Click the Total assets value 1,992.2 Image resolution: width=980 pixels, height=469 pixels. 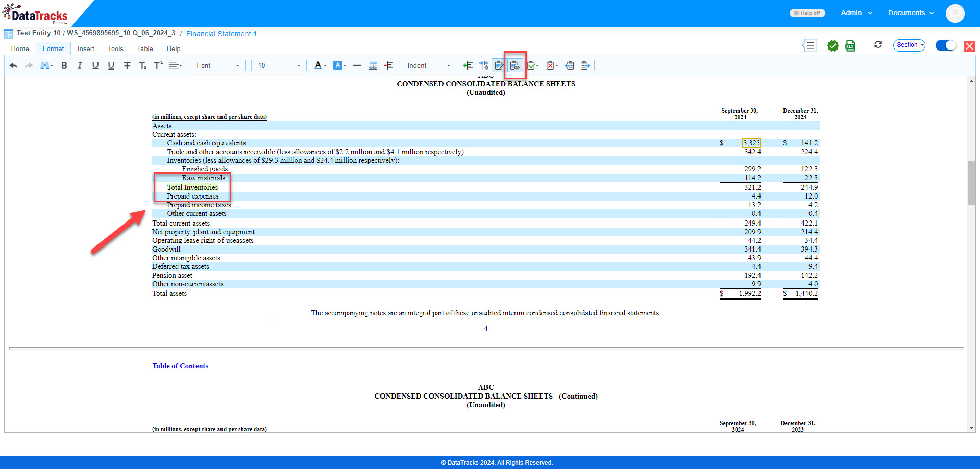point(750,293)
